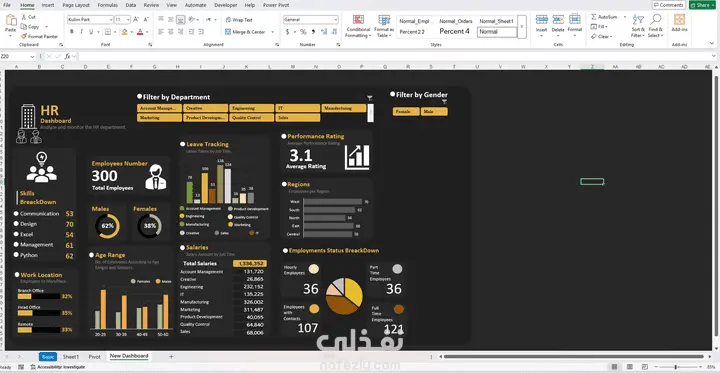Clear the Department slicer filter icon
This screenshot has height=373, width=720.
370,98
